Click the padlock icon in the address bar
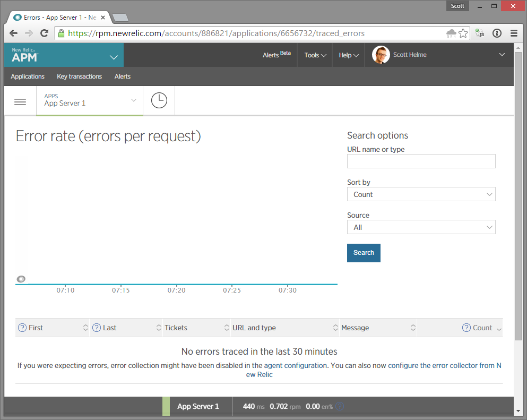527x420 pixels. click(63, 33)
